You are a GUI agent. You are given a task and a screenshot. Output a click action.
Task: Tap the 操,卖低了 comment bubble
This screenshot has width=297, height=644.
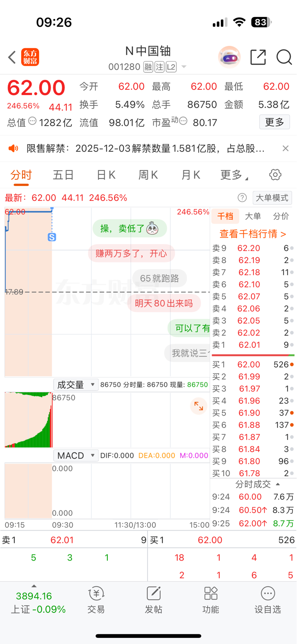point(130,229)
